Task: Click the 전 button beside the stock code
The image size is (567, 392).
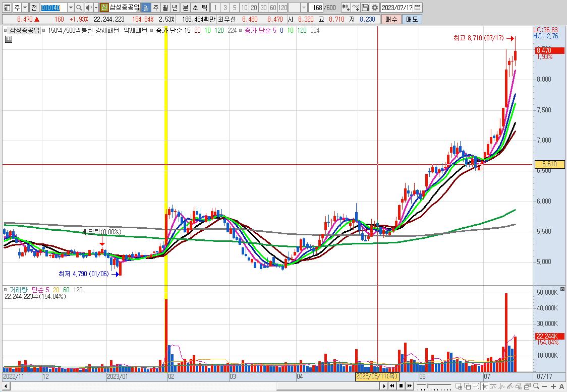Action: [x=34, y=7]
